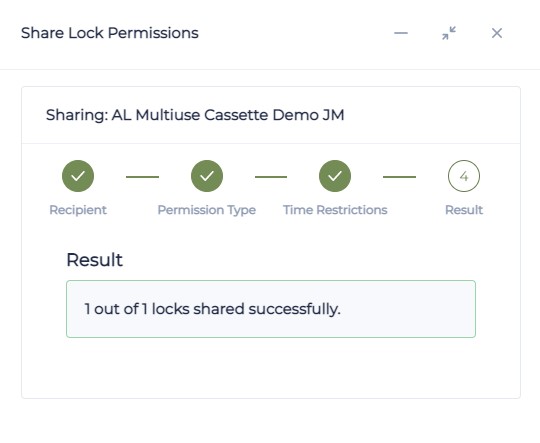
Task: Click the white checkmark in the Recipient circle
Action: tap(78, 176)
